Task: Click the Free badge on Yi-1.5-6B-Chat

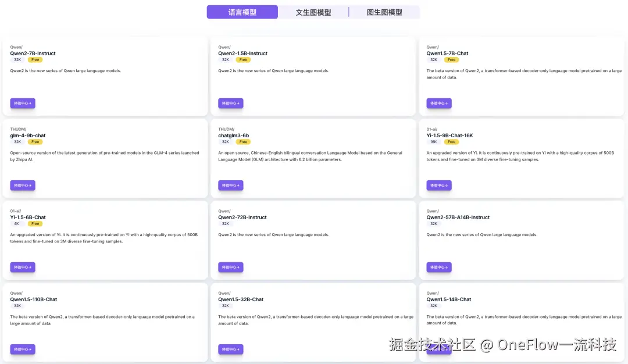Action: 35,224
